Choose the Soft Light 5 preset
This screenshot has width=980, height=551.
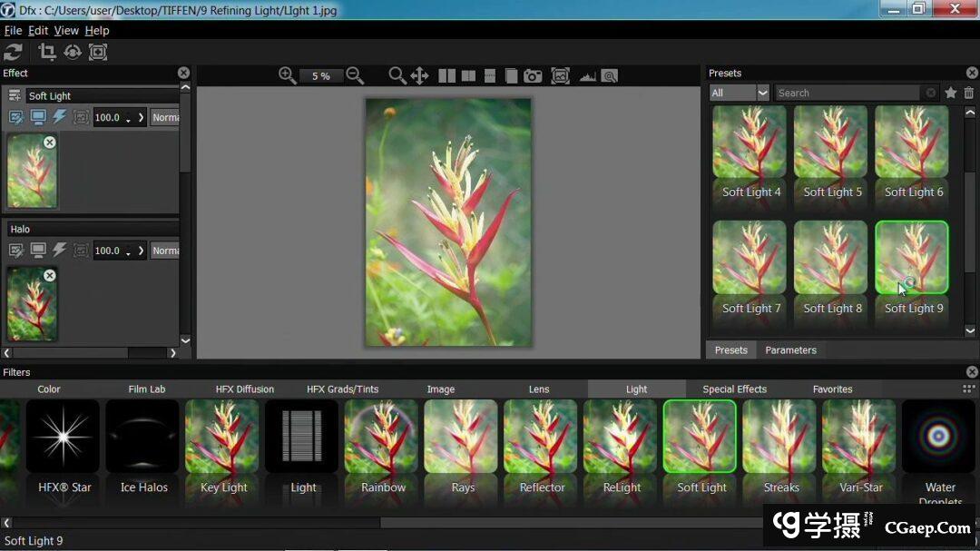tap(831, 153)
